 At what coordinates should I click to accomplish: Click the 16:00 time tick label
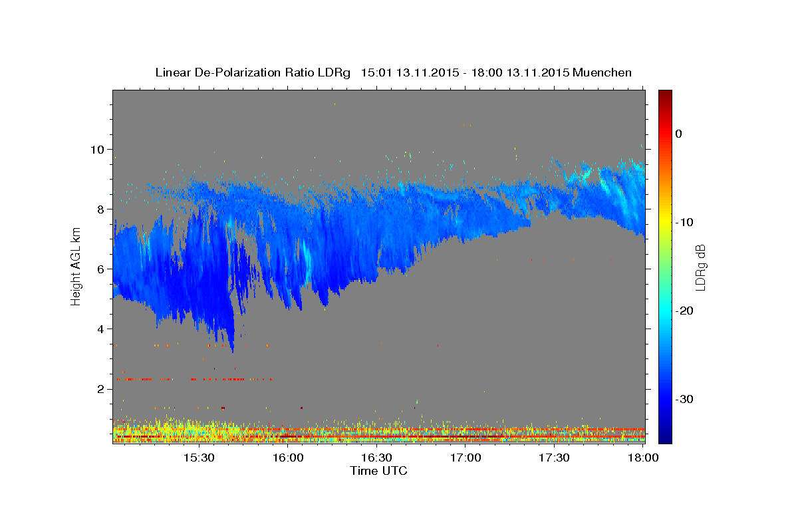pos(288,458)
